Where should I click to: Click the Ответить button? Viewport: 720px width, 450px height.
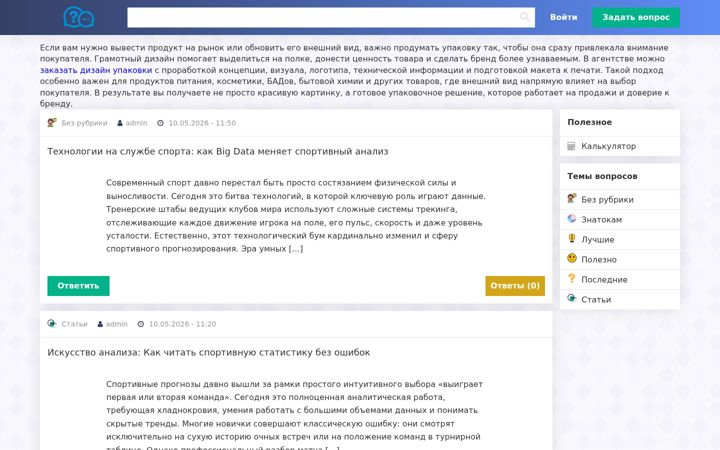[78, 286]
